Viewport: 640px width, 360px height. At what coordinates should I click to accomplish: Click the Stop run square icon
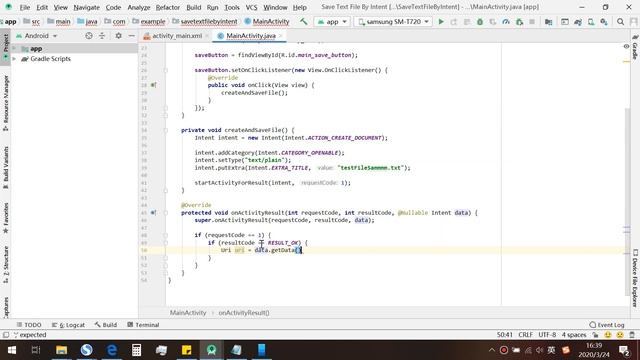[532, 22]
